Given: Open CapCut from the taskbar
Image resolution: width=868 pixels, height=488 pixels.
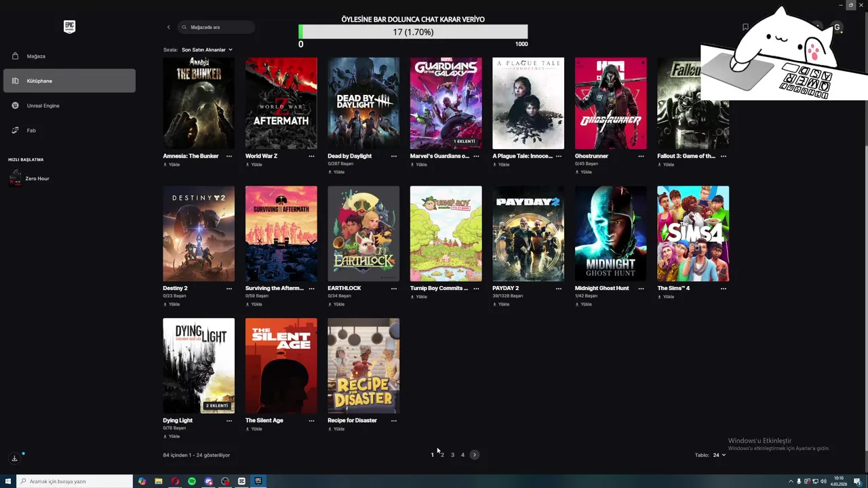Looking at the screenshot, I should (x=241, y=481).
